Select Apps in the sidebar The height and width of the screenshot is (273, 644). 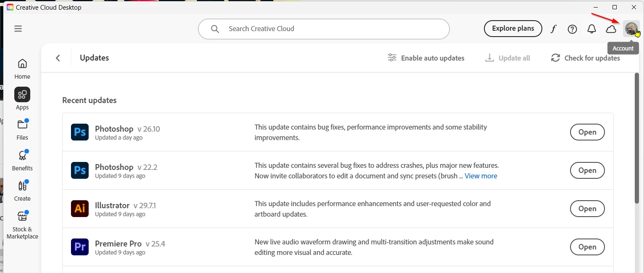[22, 99]
